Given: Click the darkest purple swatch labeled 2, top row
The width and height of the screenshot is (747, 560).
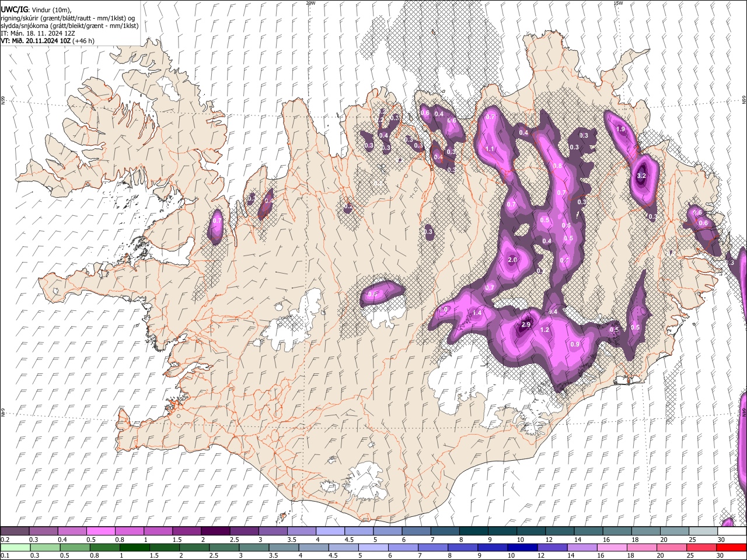Looking at the screenshot, I should tap(215, 531).
